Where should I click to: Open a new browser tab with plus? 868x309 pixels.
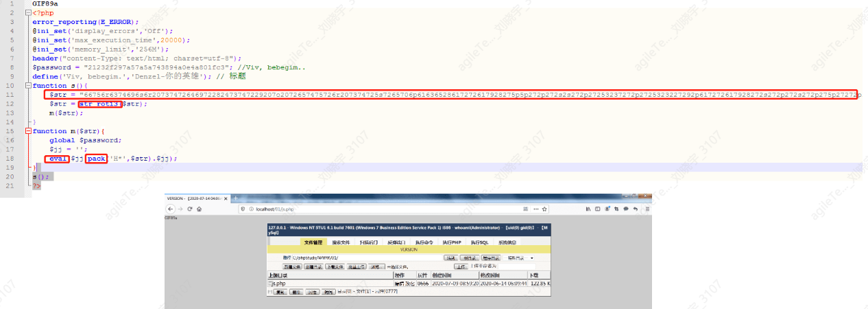(237, 198)
